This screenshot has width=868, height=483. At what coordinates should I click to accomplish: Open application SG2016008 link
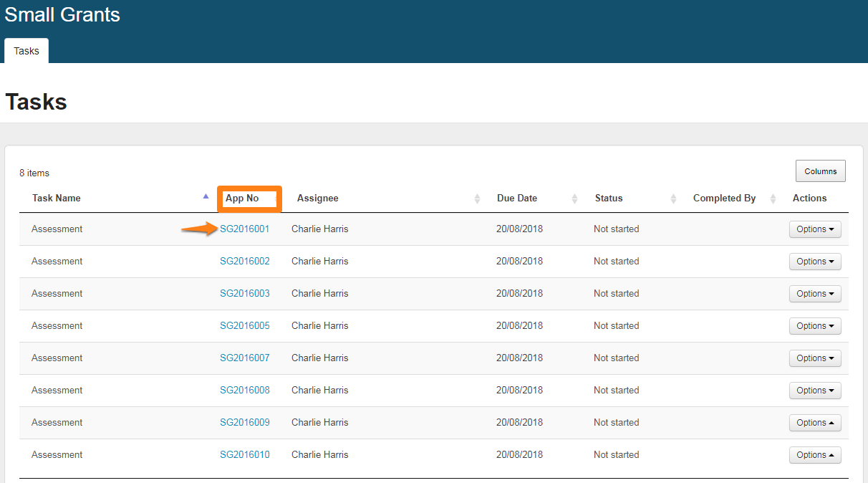click(245, 391)
